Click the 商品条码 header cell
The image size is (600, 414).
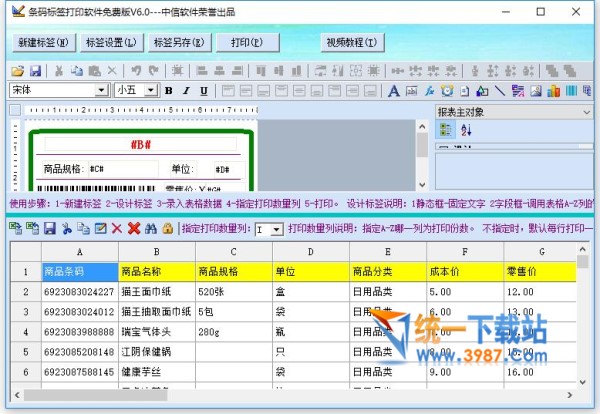coord(80,272)
